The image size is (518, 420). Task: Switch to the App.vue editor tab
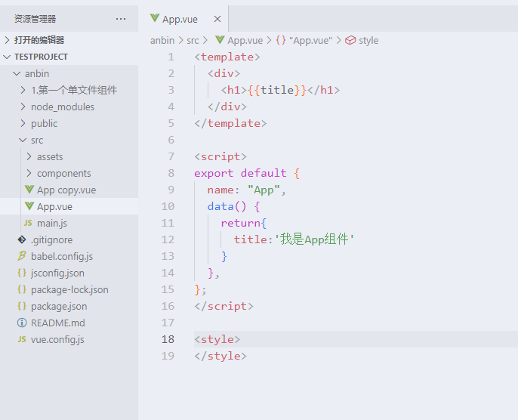click(x=180, y=19)
